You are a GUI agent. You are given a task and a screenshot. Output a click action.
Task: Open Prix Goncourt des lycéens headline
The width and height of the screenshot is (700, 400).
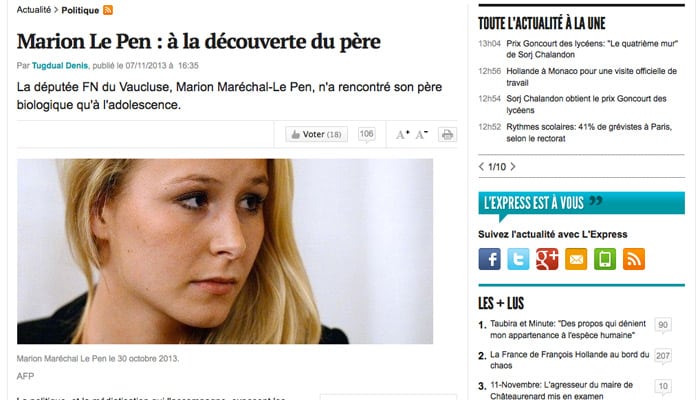(x=592, y=49)
